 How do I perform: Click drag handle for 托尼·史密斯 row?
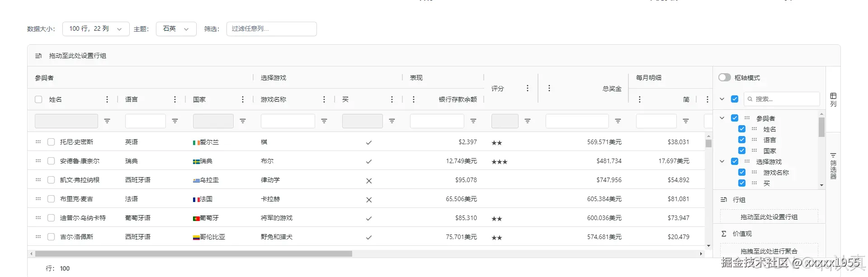click(x=38, y=142)
